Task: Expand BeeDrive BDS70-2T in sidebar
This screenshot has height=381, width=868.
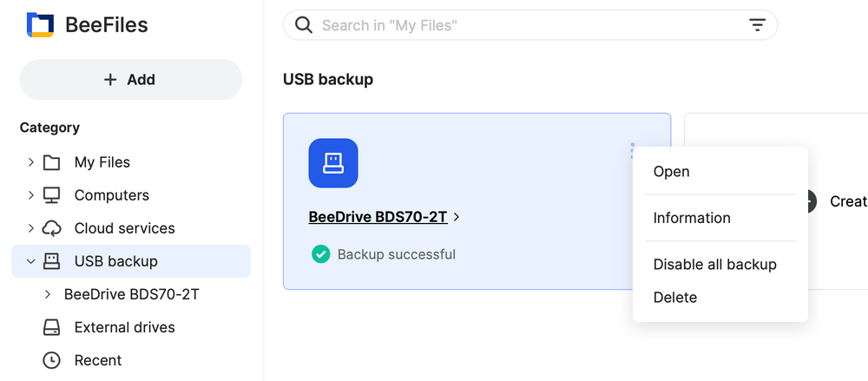Action: (x=48, y=294)
